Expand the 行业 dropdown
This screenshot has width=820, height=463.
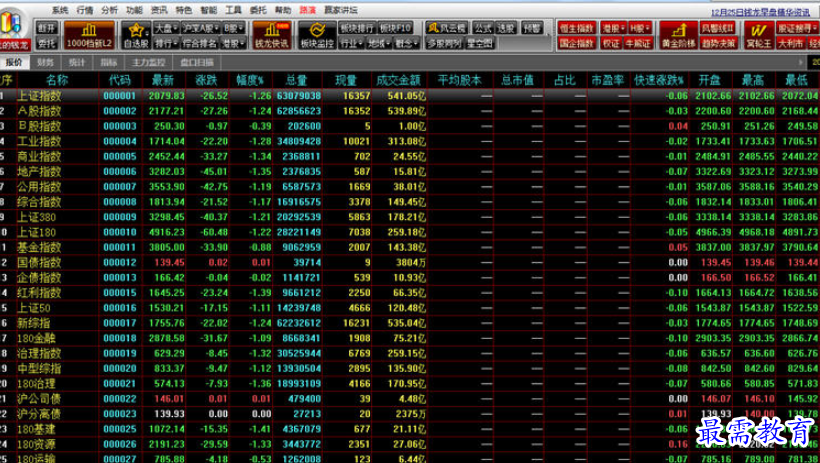(351, 43)
